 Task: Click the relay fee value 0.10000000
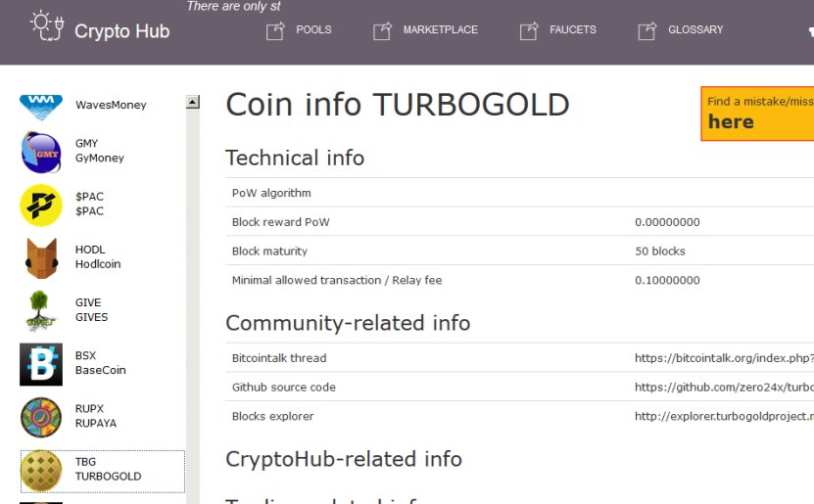[x=667, y=280]
